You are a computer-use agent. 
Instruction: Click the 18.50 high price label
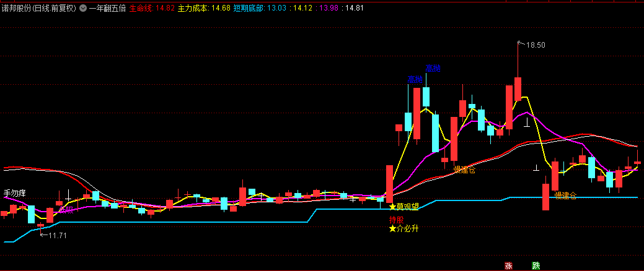pyautogui.click(x=535, y=45)
